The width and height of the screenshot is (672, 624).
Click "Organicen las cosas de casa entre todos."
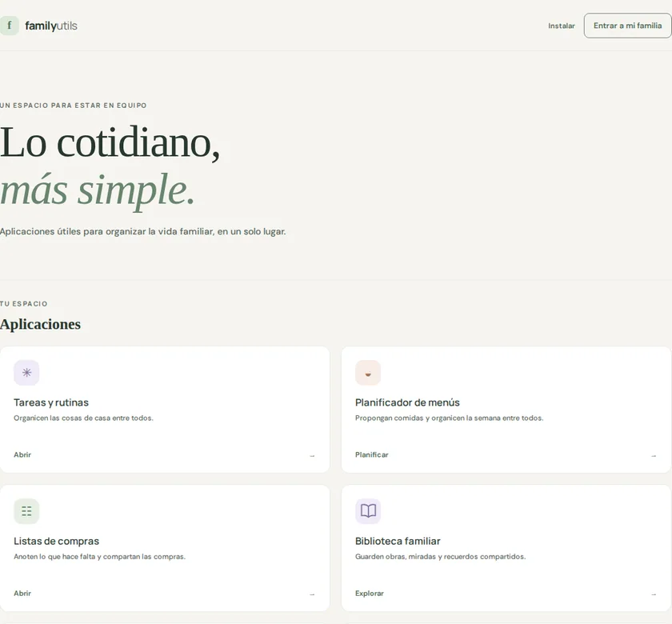83,418
